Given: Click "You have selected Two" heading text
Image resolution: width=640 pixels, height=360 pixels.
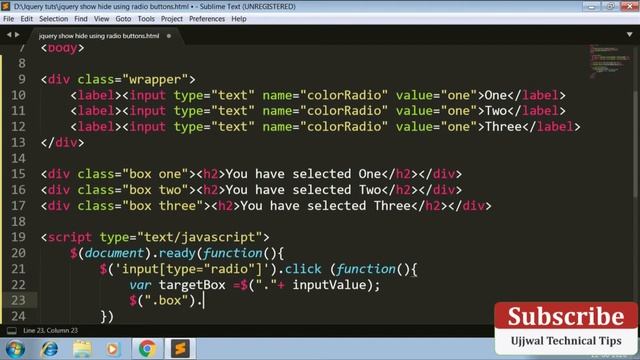Looking at the screenshot, I should (303, 190).
